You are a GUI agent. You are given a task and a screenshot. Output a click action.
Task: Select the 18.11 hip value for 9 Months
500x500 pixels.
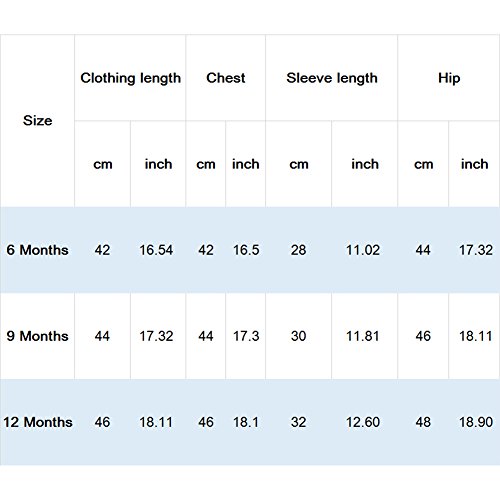tap(474, 336)
